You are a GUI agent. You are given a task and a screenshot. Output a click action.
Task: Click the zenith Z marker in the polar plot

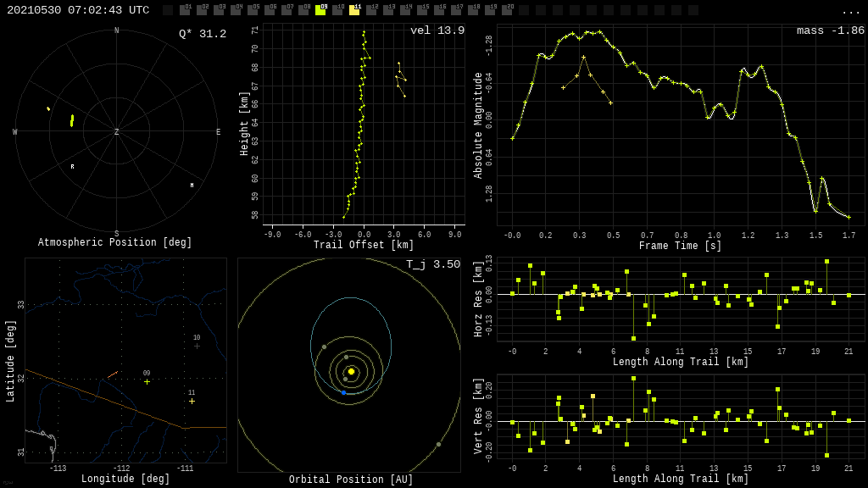(116, 132)
